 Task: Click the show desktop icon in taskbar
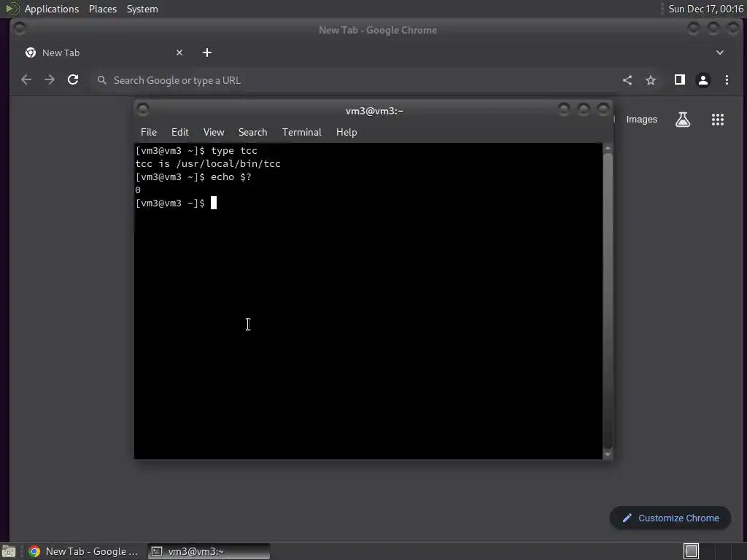click(9, 551)
